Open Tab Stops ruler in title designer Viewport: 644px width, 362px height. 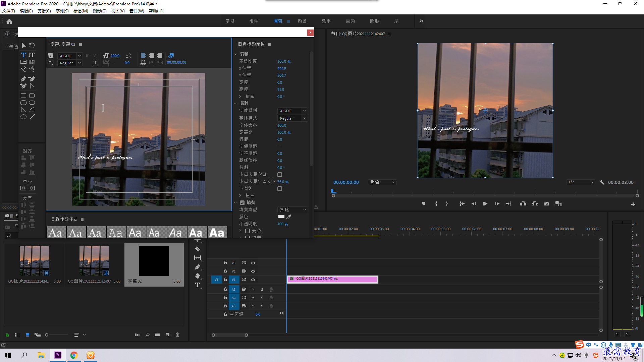pos(143,63)
